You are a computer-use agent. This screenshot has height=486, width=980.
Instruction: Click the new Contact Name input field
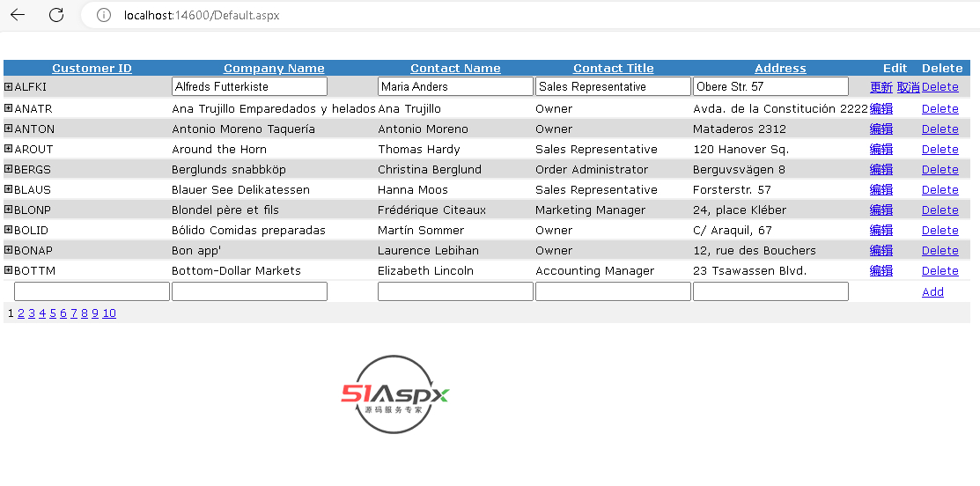455,291
